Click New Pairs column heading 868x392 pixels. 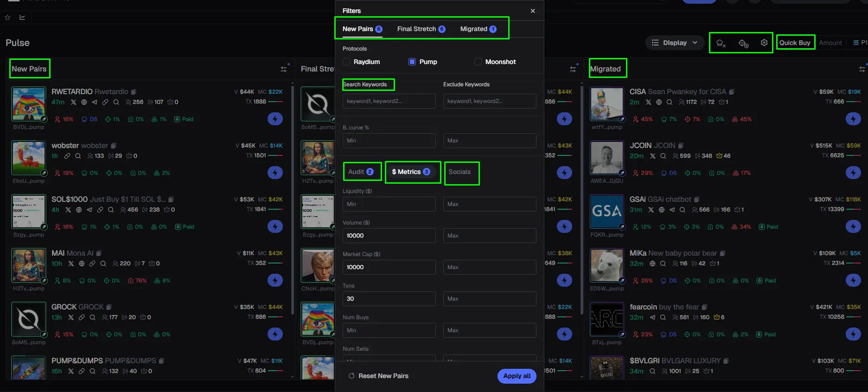tap(29, 69)
